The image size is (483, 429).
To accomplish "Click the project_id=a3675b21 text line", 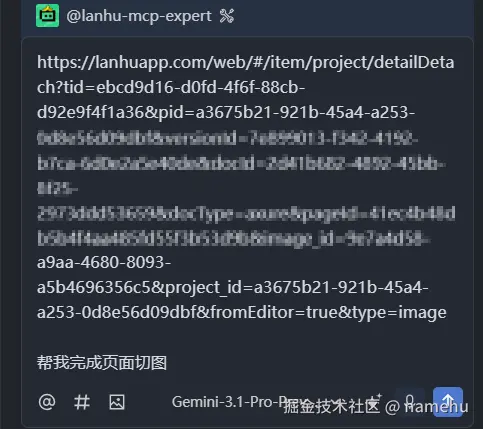I will click(x=233, y=287).
